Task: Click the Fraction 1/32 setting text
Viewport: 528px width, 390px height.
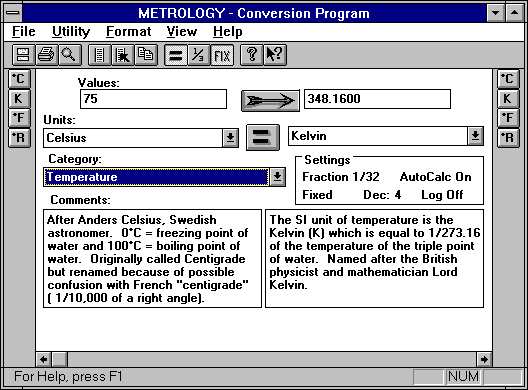Action: pos(341,177)
